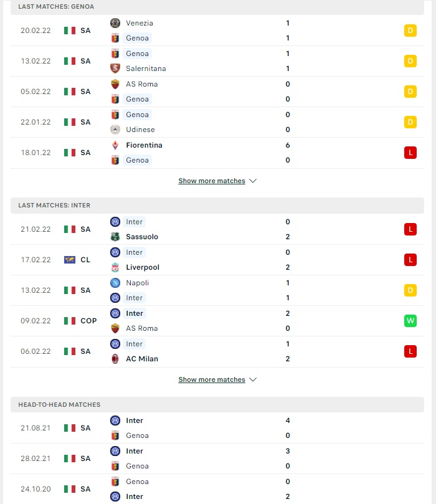Image resolution: width=436 pixels, height=504 pixels.
Task: Click the Salernitana club crest icon
Action: (x=115, y=69)
